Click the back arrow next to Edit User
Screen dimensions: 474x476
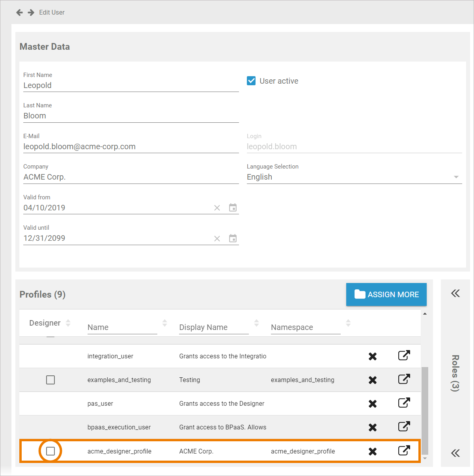(19, 13)
